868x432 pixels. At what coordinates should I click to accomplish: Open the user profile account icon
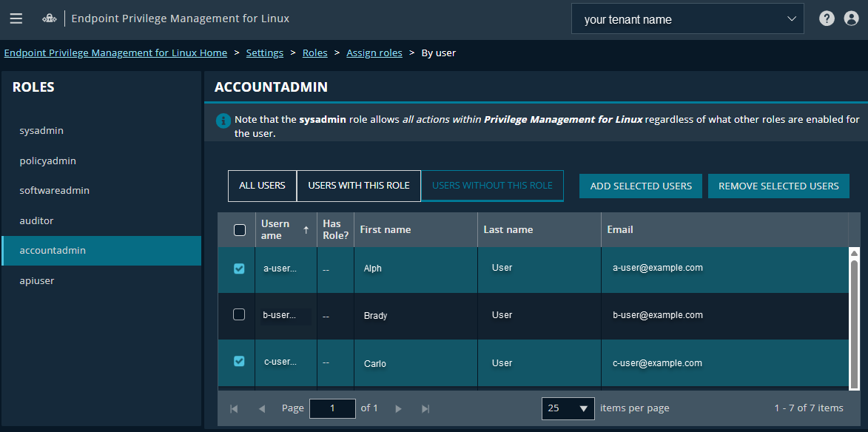point(851,18)
